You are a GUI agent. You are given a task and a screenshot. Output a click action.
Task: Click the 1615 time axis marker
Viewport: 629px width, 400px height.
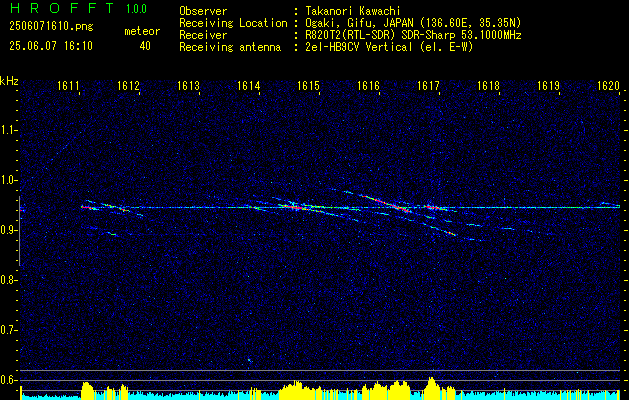click(x=308, y=85)
